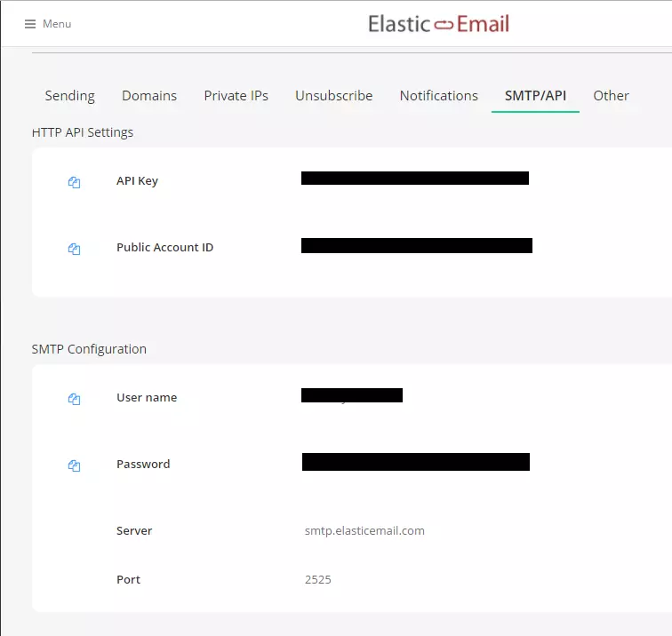
Task: Click the HTTP API Settings heading
Action: coord(83,132)
